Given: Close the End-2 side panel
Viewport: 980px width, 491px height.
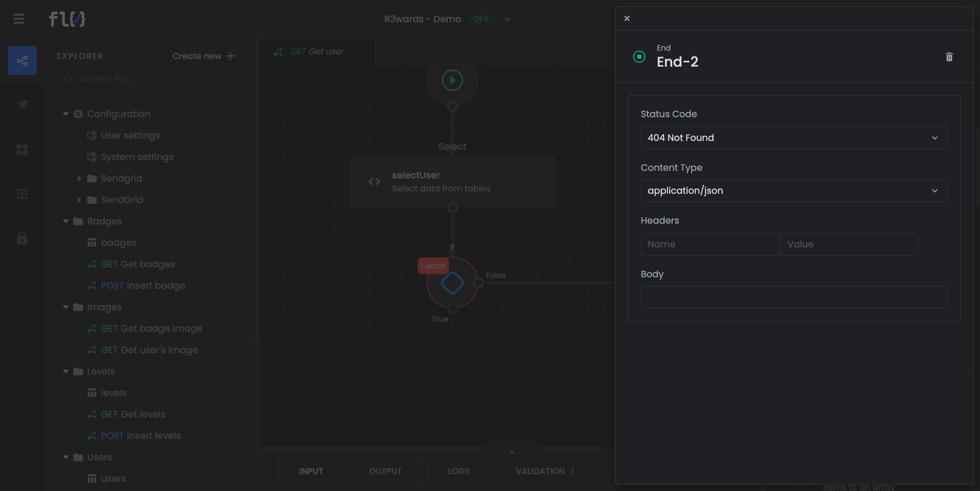Looking at the screenshot, I should coord(627,18).
